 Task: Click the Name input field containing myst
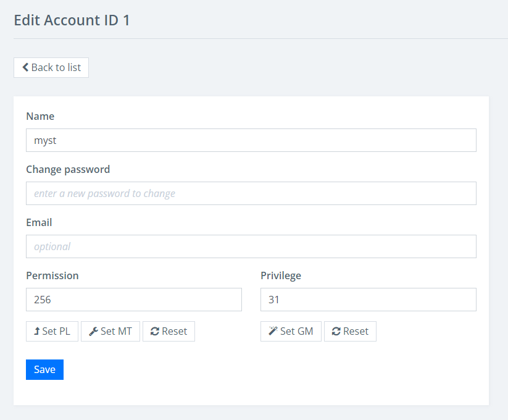[x=251, y=140]
